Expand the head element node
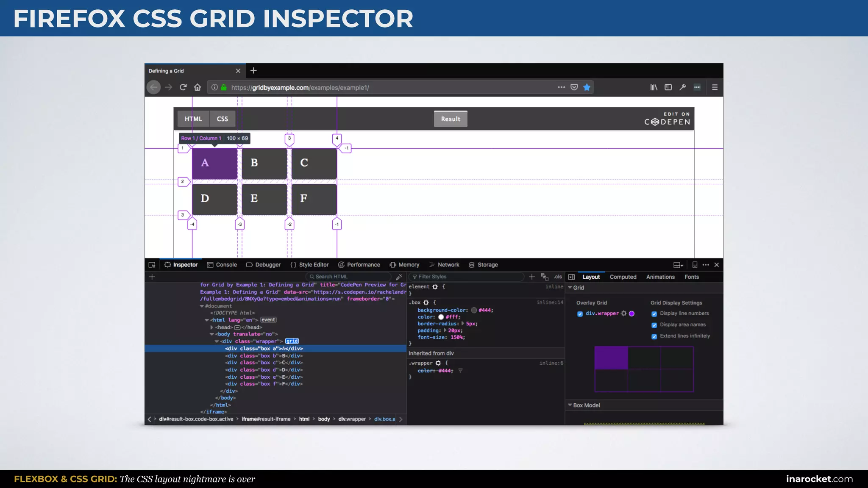This screenshot has height=488, width=868. point(211,327)
